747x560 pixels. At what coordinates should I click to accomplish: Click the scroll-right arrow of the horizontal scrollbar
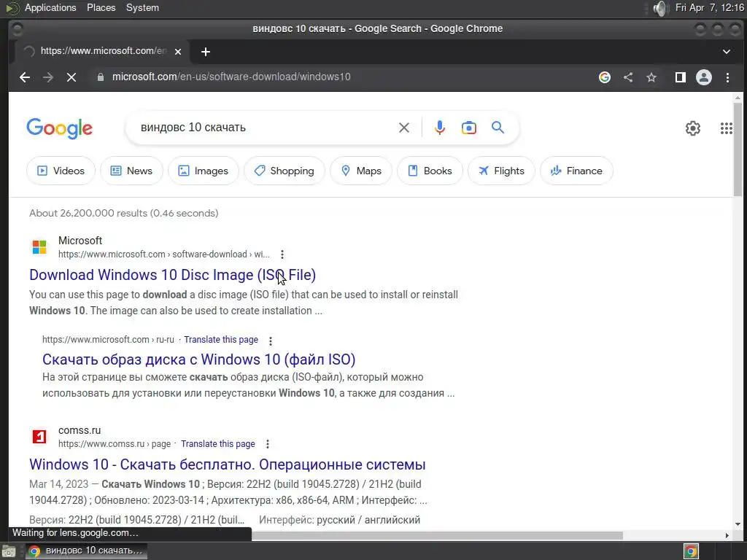click(x=727, y=535)
